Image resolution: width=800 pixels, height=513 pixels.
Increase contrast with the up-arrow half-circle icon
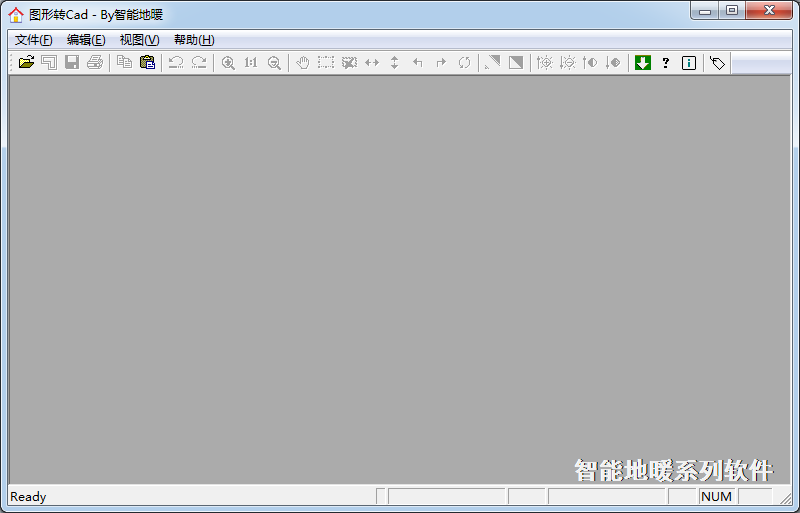[x=590, y=62]
